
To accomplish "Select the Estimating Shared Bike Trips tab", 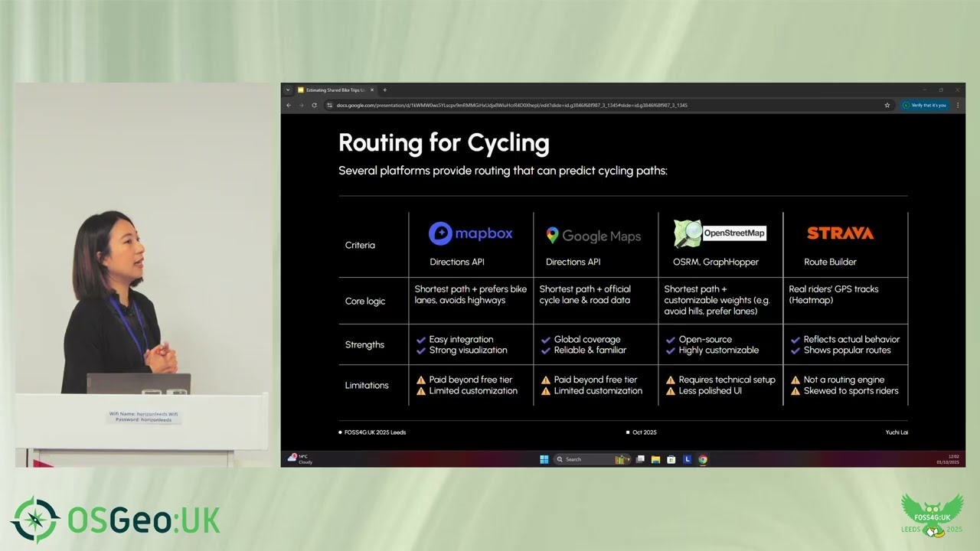I will (x=336, y=90).
